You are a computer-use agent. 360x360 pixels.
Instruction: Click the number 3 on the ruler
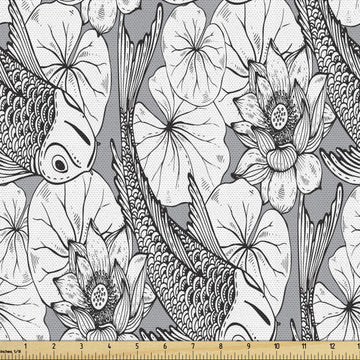(82, 346)
